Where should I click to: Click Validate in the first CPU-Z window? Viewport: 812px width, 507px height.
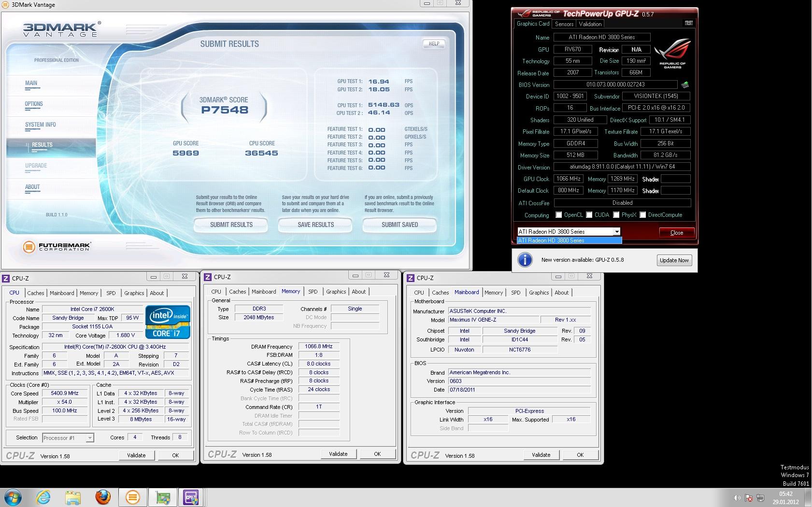[x=136, y=455]
